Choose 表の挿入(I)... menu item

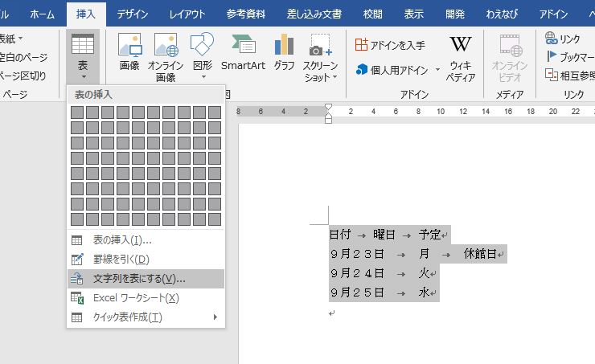click(x=146, y=240)
